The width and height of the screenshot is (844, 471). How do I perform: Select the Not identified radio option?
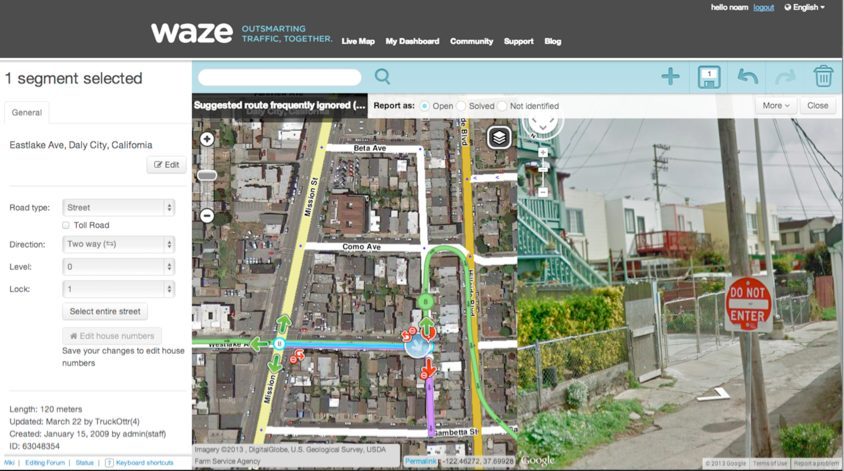[x=502, y=106]
